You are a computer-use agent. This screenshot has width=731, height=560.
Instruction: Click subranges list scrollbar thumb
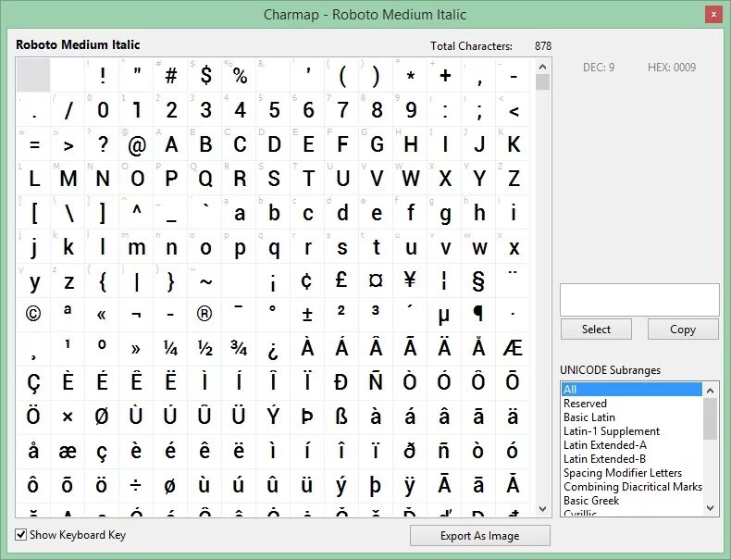(x=710, y=418)
